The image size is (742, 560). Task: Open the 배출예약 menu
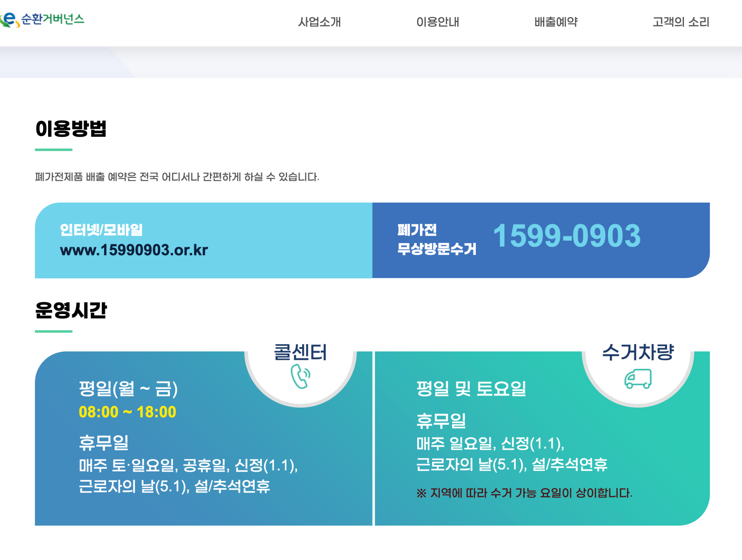(x=556, y=22)
